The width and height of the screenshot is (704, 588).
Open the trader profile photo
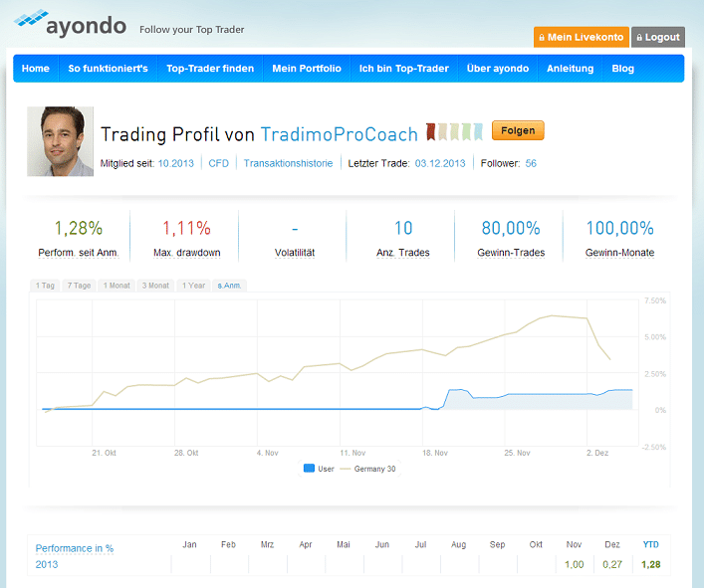(61, 141)
